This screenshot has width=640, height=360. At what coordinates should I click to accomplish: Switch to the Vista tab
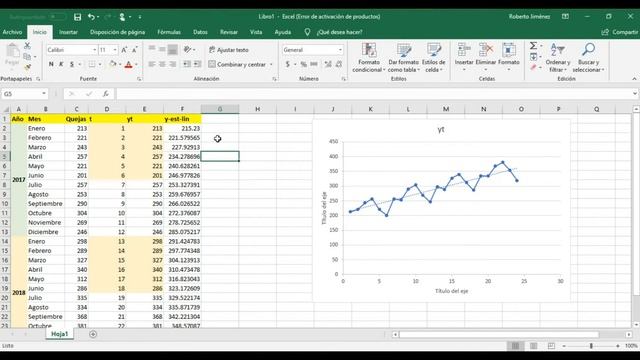point(256,32)
